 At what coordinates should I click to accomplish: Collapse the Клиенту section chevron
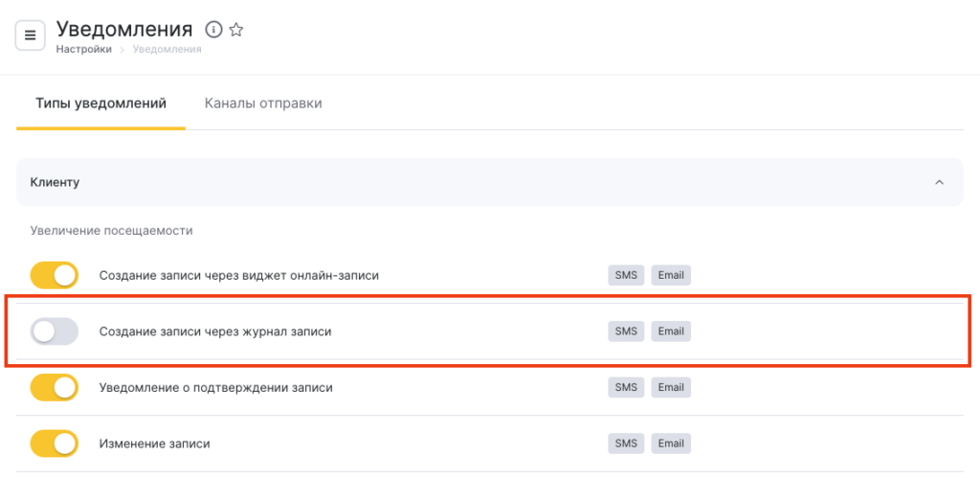point(939,182)
